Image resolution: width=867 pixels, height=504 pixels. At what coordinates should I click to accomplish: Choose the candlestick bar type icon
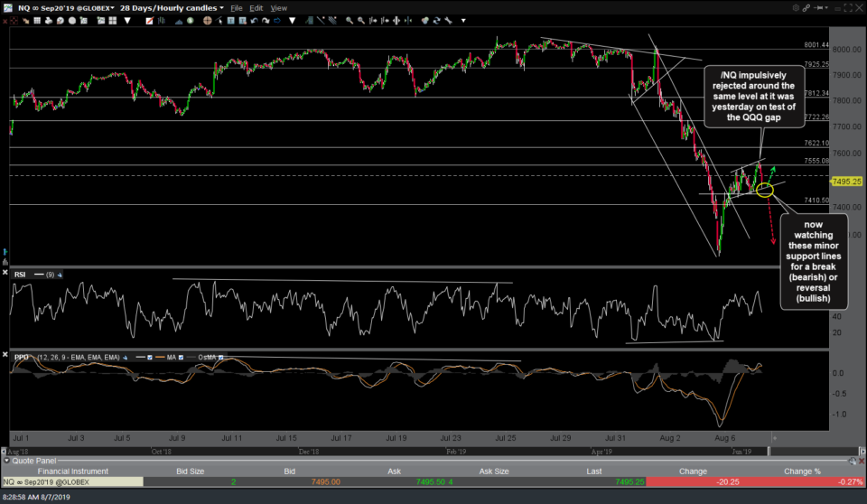[x=162, y=21]
